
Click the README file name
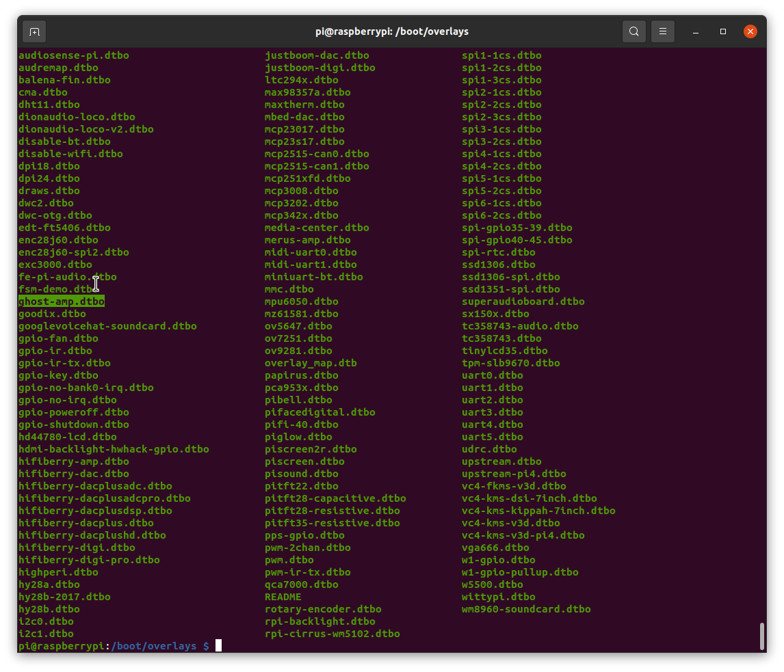283,597
